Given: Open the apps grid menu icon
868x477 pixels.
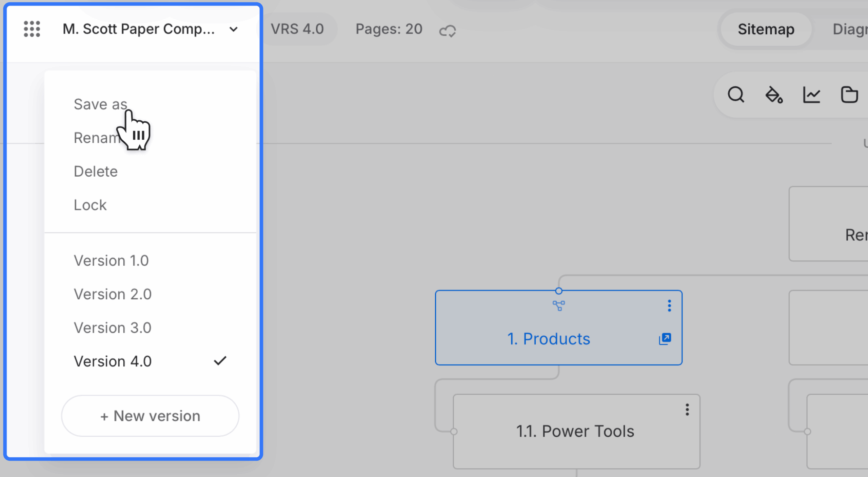Looking at the screenshot, I should [32, 29].
